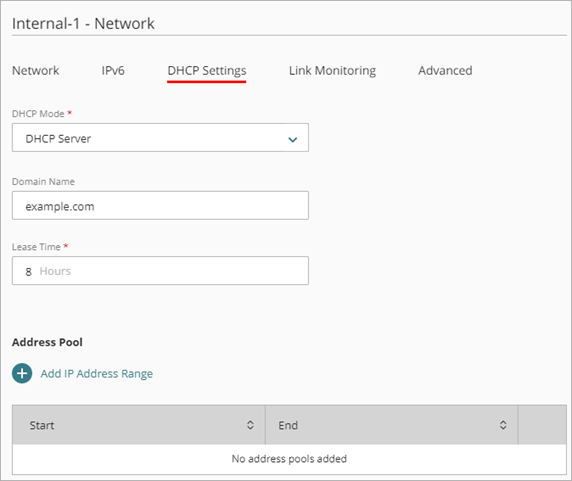The image size is (572, 481).
Task: Click the No address pools added message
Action: coord(289,459)
